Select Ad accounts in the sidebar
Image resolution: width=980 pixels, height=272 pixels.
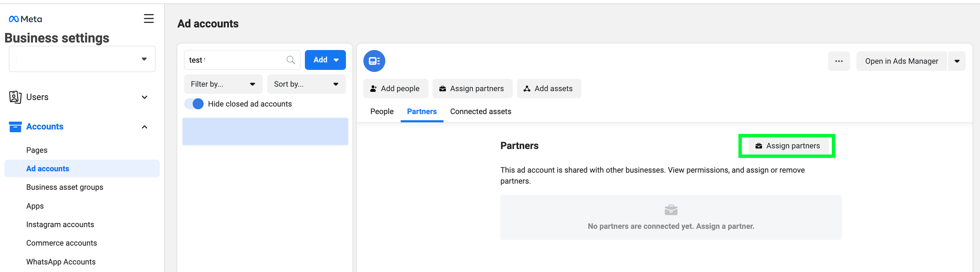point(82,169)
